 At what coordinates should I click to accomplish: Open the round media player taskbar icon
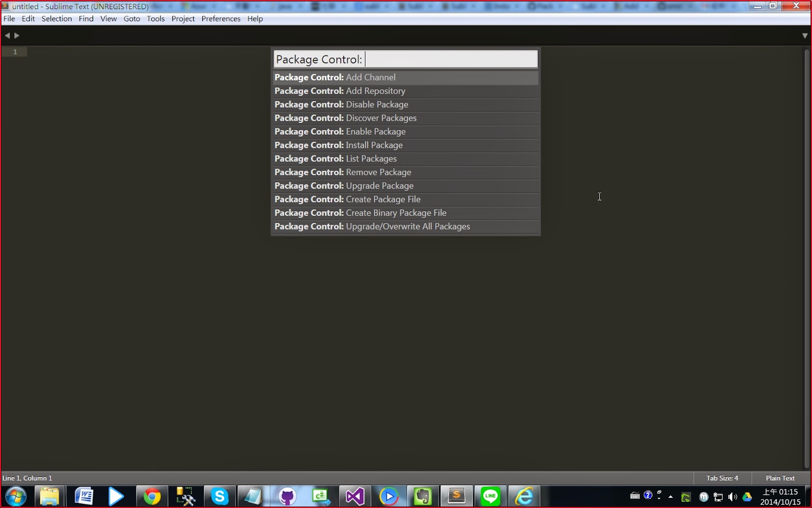pos(389,496)
